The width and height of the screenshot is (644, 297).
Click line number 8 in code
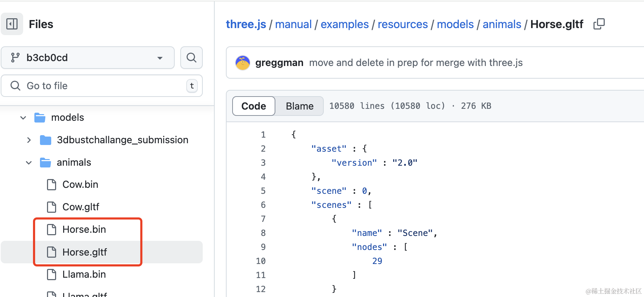click(x=263, y=233)
